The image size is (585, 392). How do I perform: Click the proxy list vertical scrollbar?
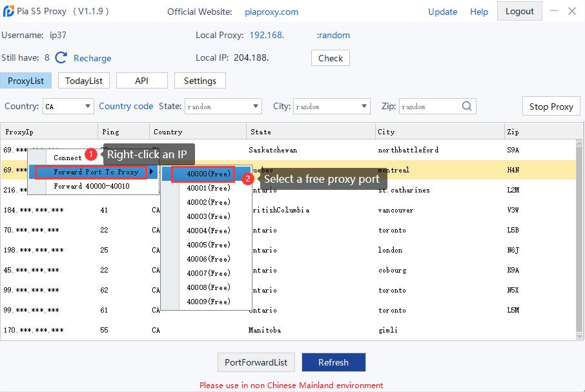[579, 240]
